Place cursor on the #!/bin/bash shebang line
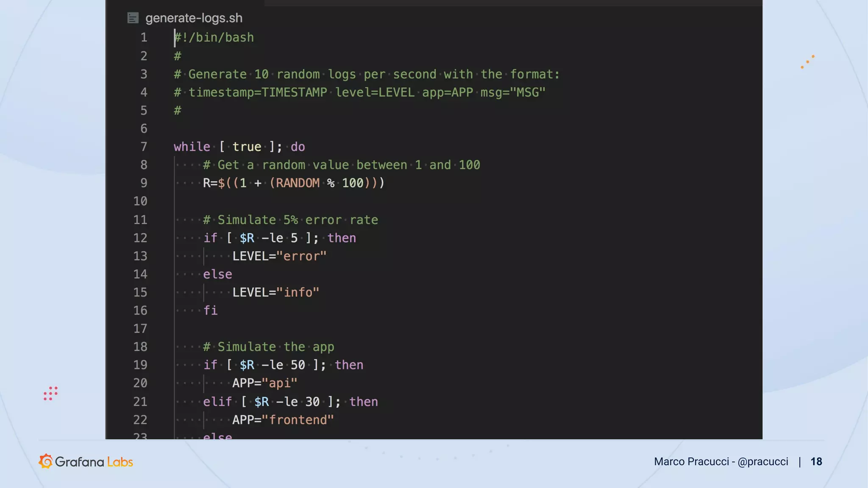The width and height of the screenshot is (868, 488). coord(214,37)
